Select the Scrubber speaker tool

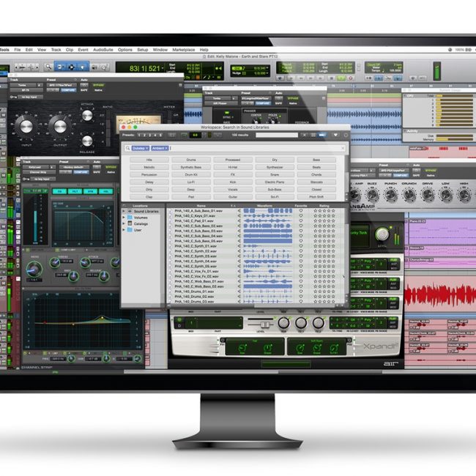[94, 67]
